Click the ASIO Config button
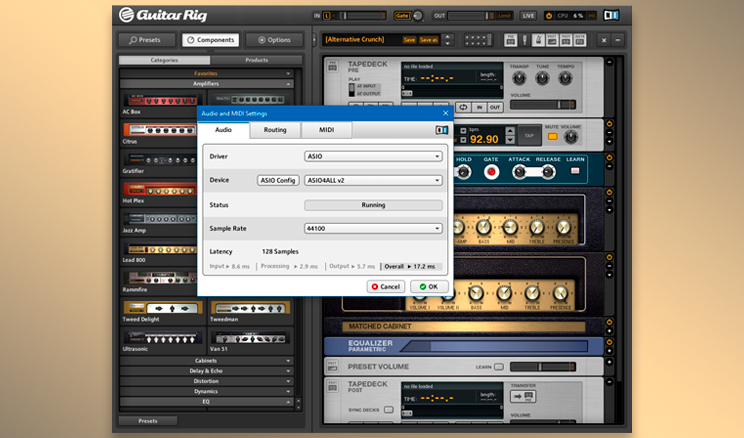Image resolution: width=744 pixels, height=438 pixels. click(278, 180)
